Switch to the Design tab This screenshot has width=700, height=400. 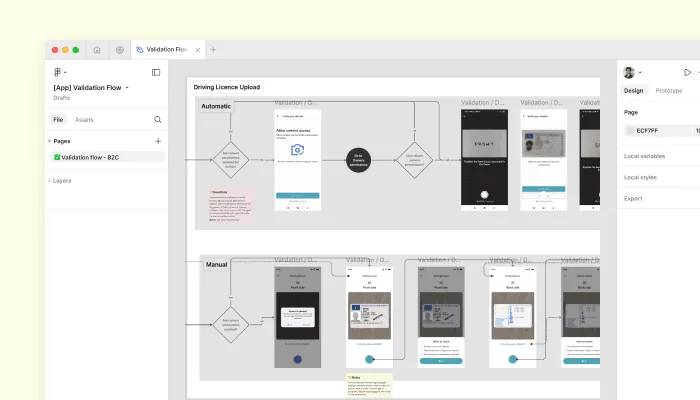click(x=633, y=91)
